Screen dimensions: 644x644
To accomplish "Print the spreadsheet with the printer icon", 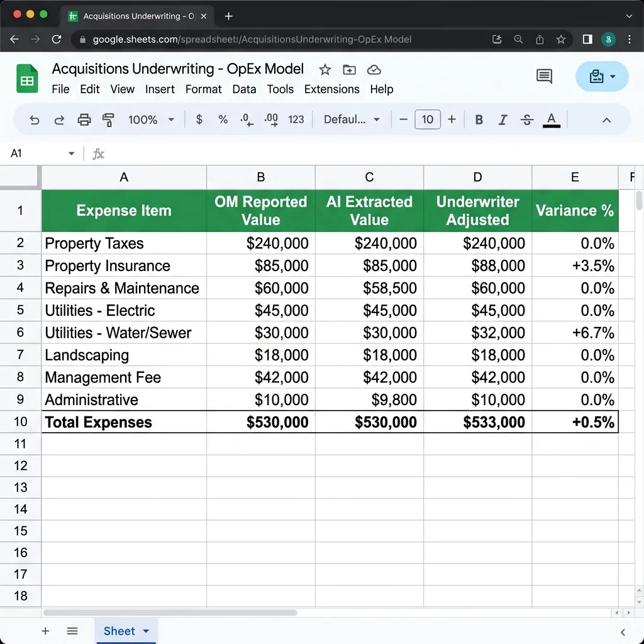I will click(x=84, y=120).
